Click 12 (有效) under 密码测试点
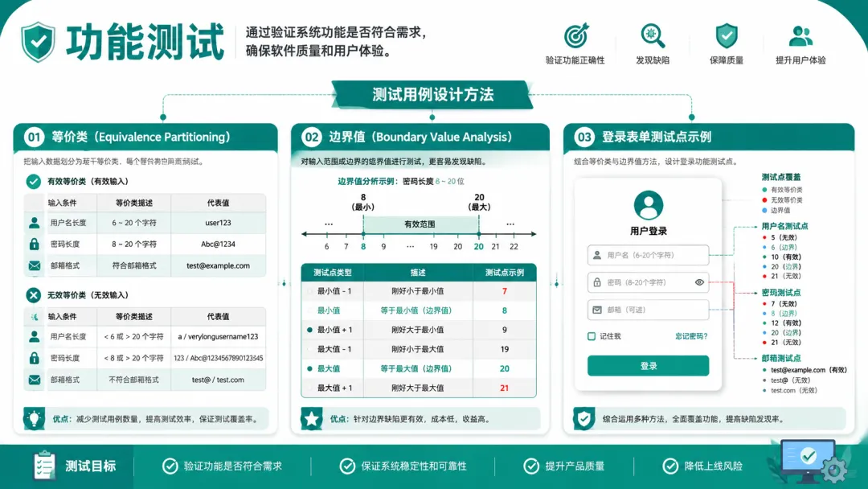Viewport: 868px width, 489px height. (x=785, y=323)
